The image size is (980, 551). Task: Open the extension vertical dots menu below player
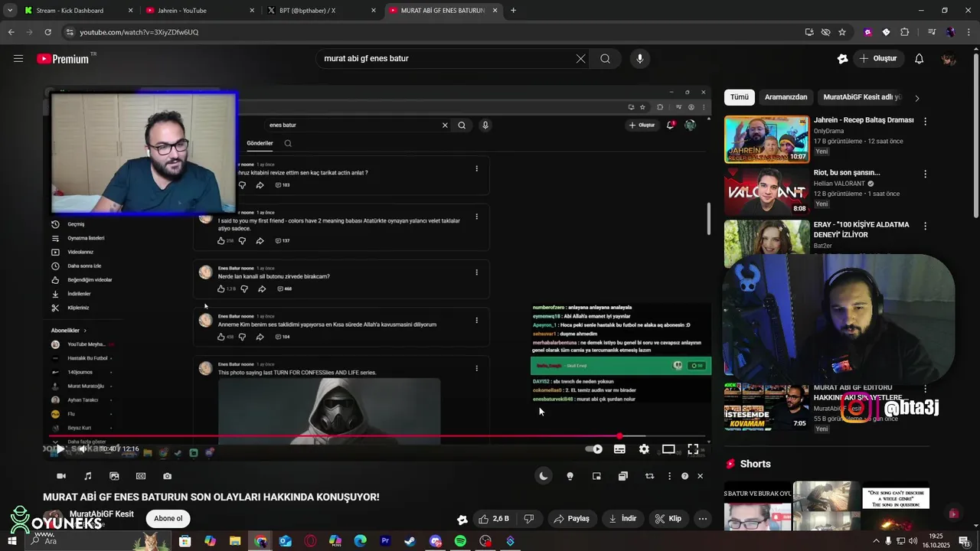point(669,476)
